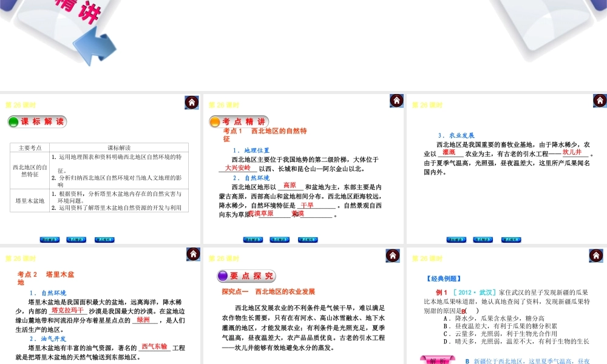Click heading 考点2 塔里木盆地

pyautogui.click(x=46, y=278)
